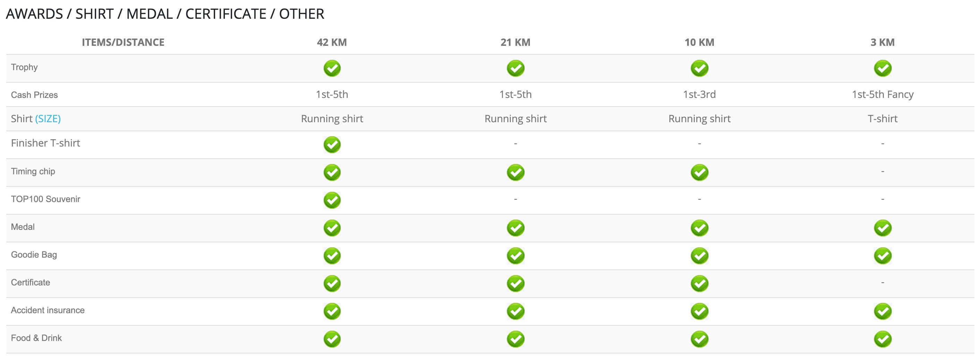Click the Medal checkmark under 10 KM
Image resolution: width=980 pixels, height=359 pixels.
point(699,228)
